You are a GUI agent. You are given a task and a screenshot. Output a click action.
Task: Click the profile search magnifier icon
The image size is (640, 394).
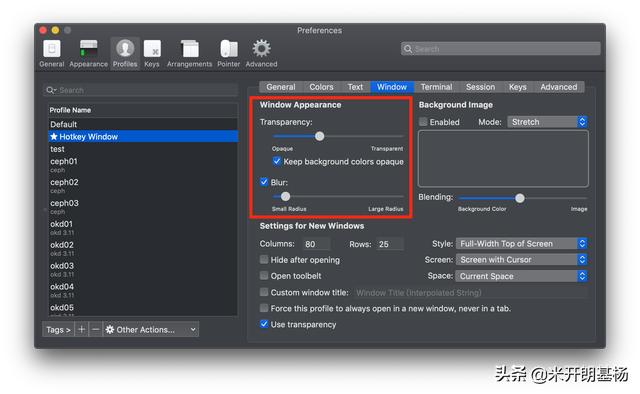pos(51,90)
